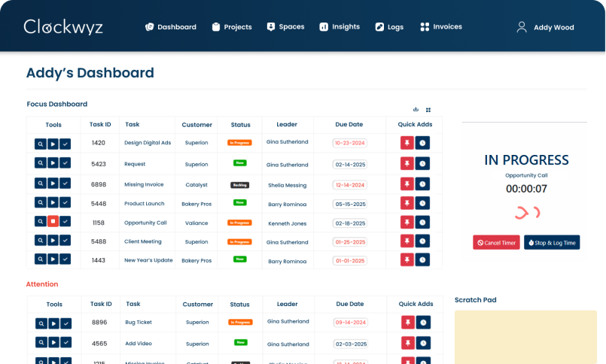Screen dimensions: 606x364
Task: Click clock icon for Product Launch task
Action: tap(422, 202)
